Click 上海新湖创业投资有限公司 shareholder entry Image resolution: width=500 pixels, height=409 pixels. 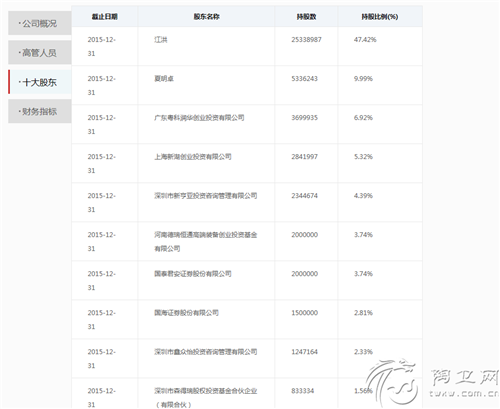(193, 157)
